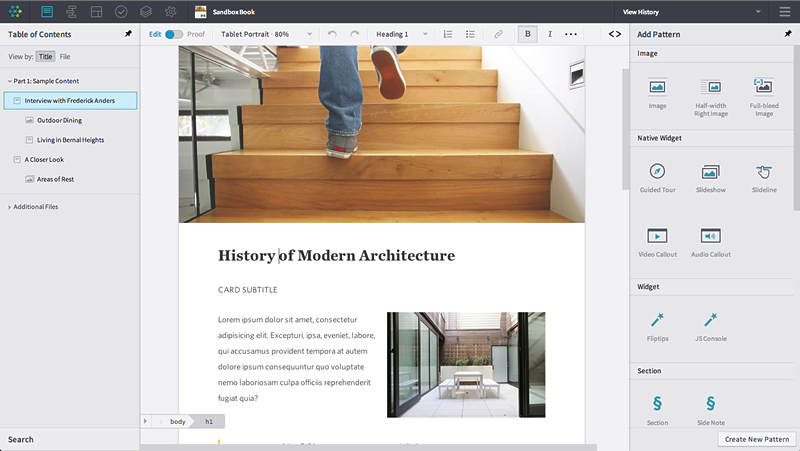Screen dimensions: 800x451
Task: Add the Section pattern
Action: pos(657,410)
